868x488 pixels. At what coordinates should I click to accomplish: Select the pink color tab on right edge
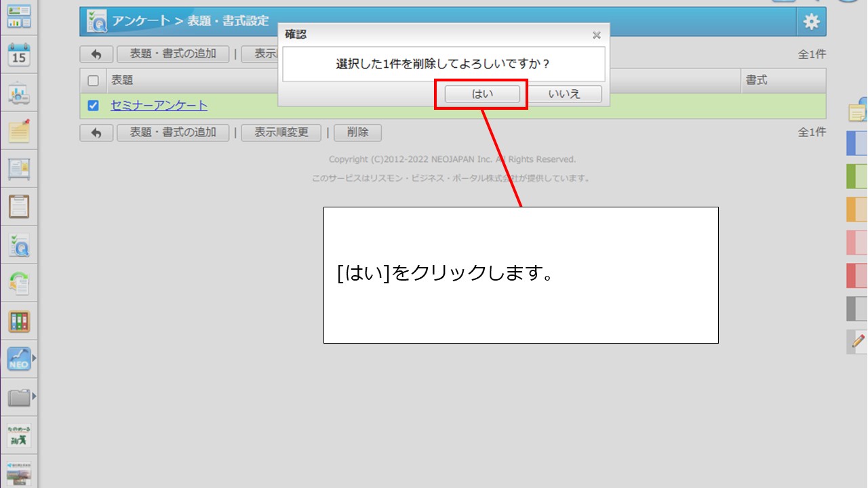858,243
